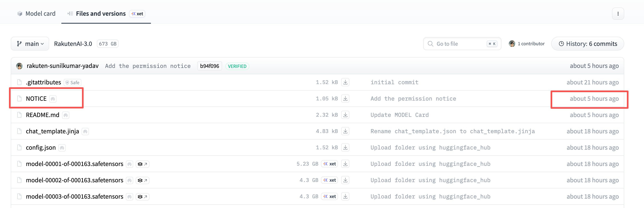Open rakuten-sunilkumar-yadav user profile
Image resolution: width=644 pixels, height=208 pixels.
tap(62, 66)
